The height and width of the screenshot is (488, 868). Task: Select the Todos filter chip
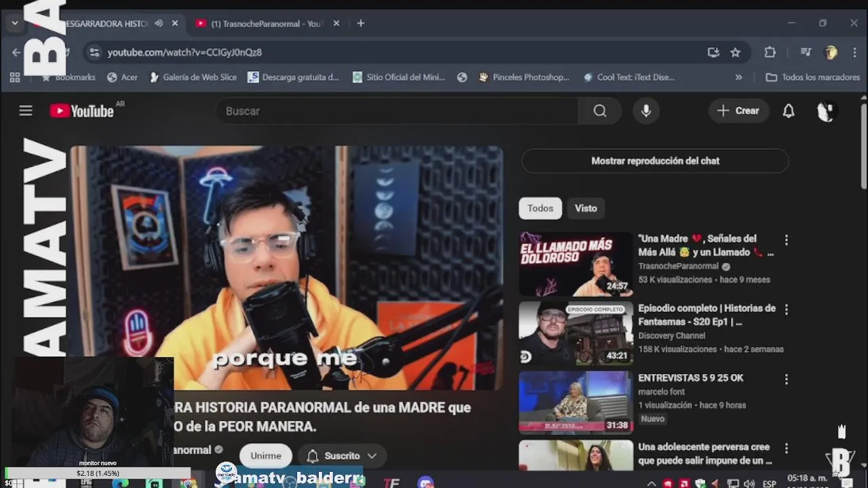540,208
